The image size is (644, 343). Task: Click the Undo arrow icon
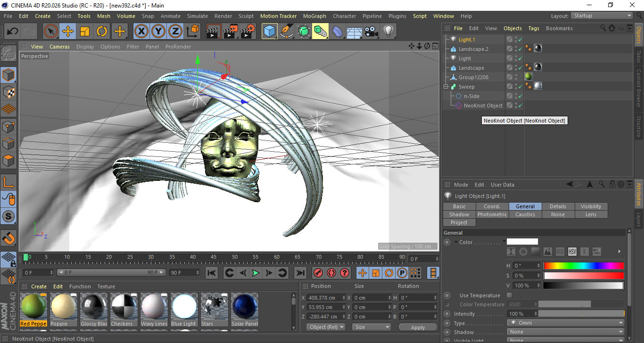12,32
